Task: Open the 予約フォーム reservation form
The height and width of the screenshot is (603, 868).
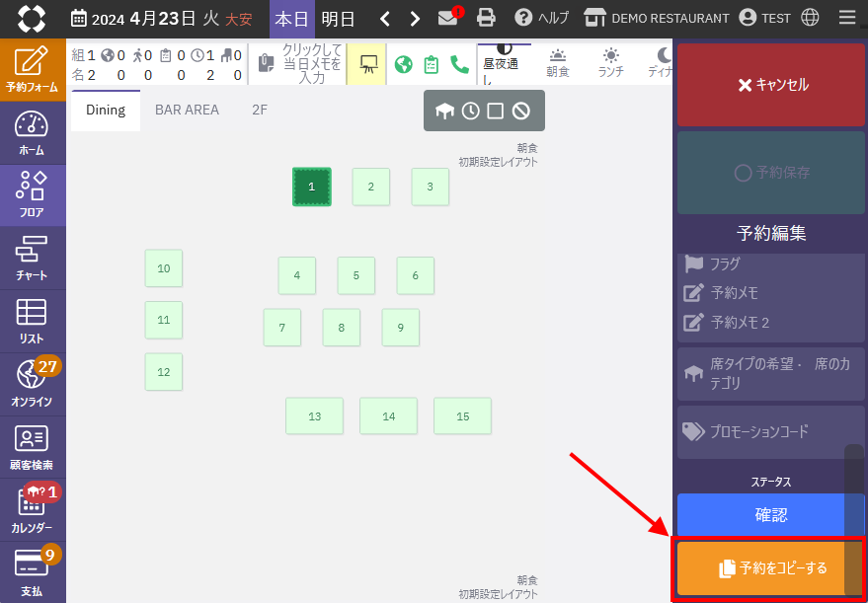Action: (x=33, y=69)
